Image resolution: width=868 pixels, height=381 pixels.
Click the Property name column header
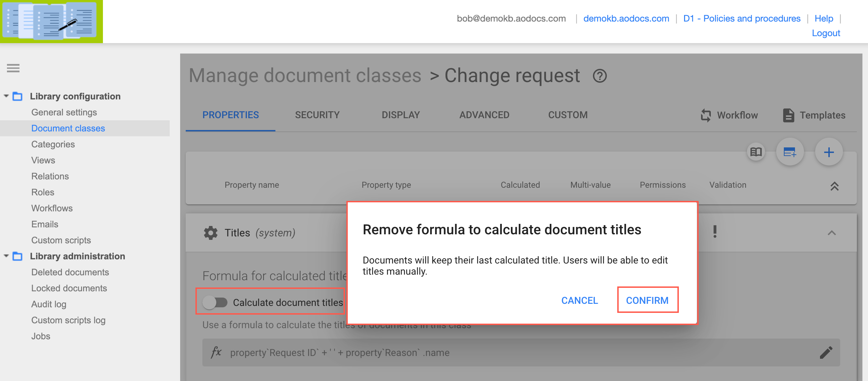pyautogui.click(x=252, y=185)
